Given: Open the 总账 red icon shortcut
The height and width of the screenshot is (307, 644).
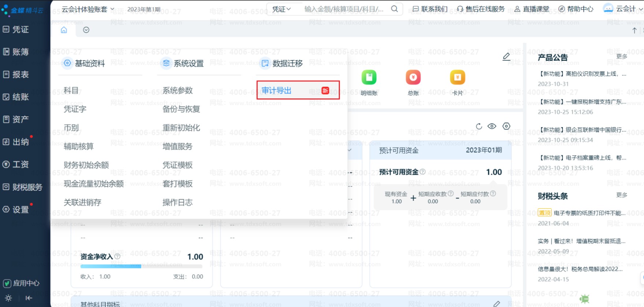Looking at the screenshot, I should pos(413,77).
